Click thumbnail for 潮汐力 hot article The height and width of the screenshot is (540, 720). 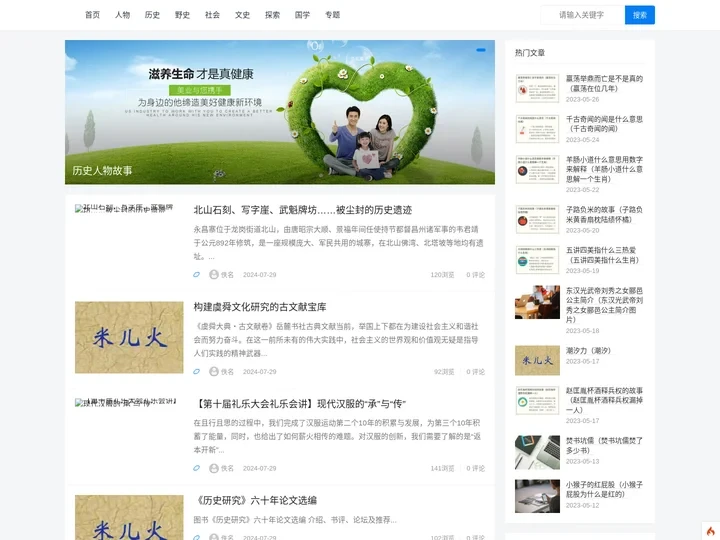pos(537,360)
